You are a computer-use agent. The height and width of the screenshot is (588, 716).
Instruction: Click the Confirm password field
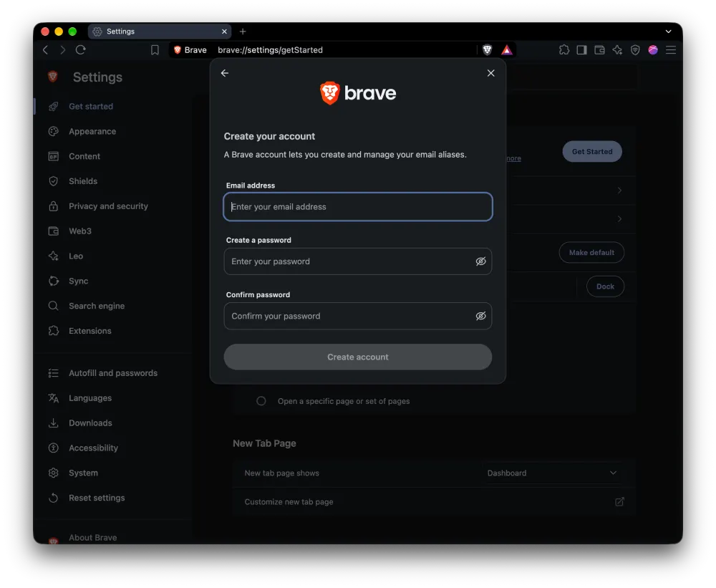357,316
